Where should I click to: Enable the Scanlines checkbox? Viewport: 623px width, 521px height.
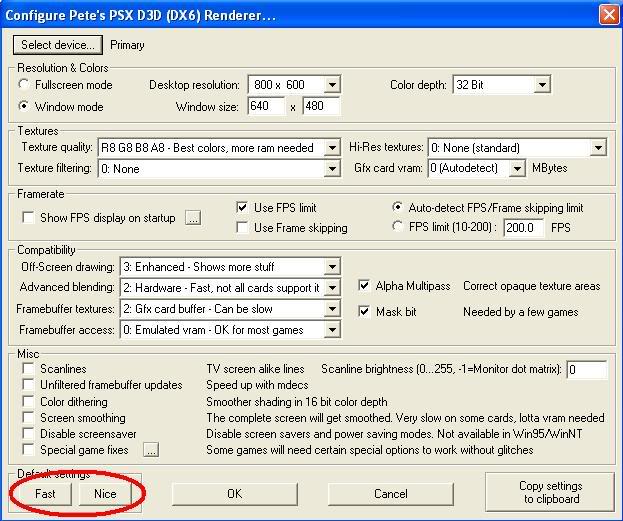coord(29,369)
